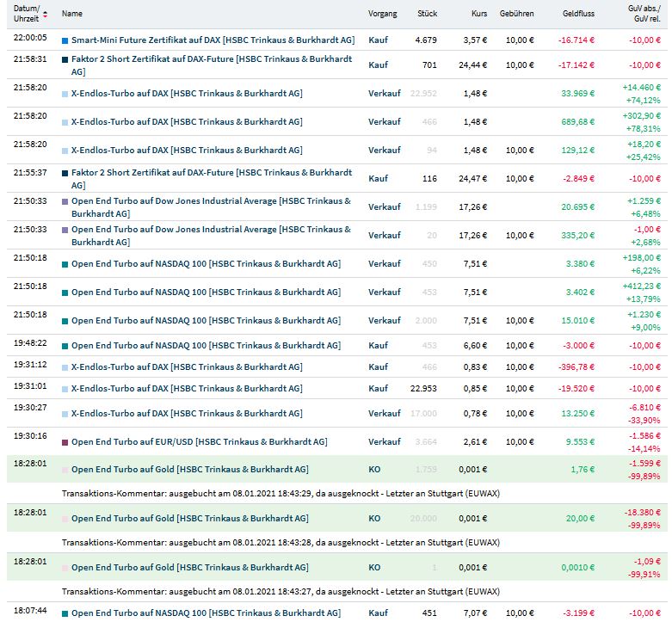Click purple marker of Dow Jones row with 20.695 €
The height and width of the screenshot is (622, 672).
point(65,201)
